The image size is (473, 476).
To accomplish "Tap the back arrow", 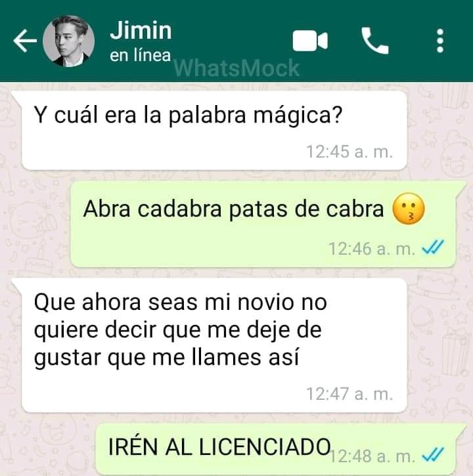I will click(25, 41).
